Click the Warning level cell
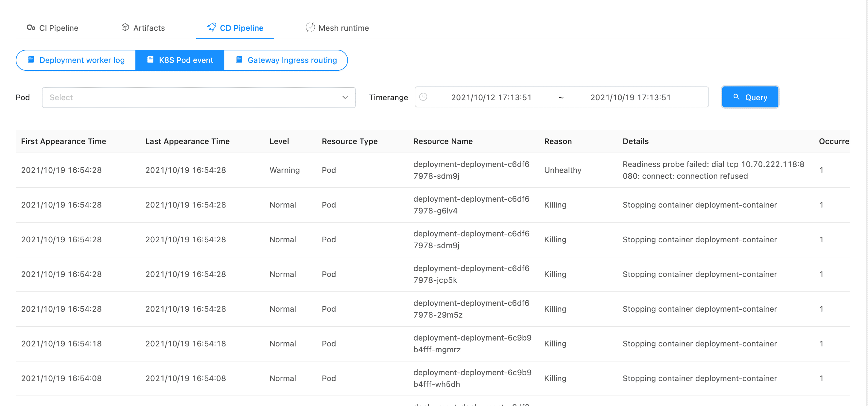 285,170
